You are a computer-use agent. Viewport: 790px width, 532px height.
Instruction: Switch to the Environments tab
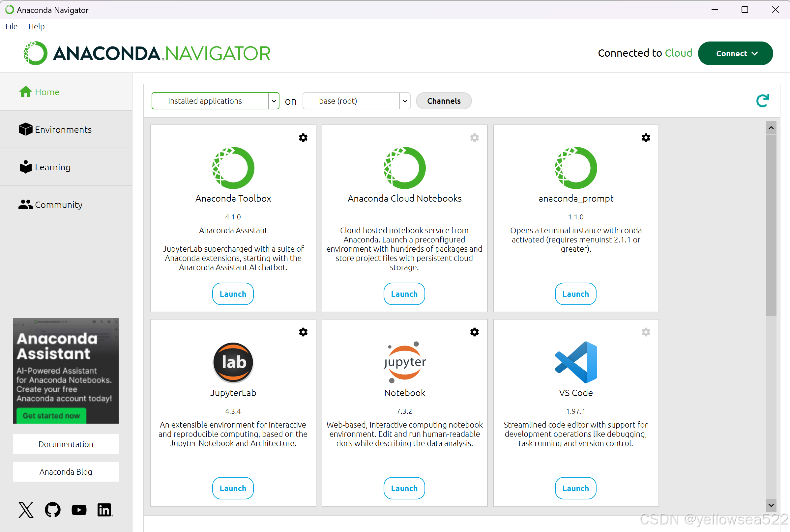pyautogui.click(x=63, y=129)
